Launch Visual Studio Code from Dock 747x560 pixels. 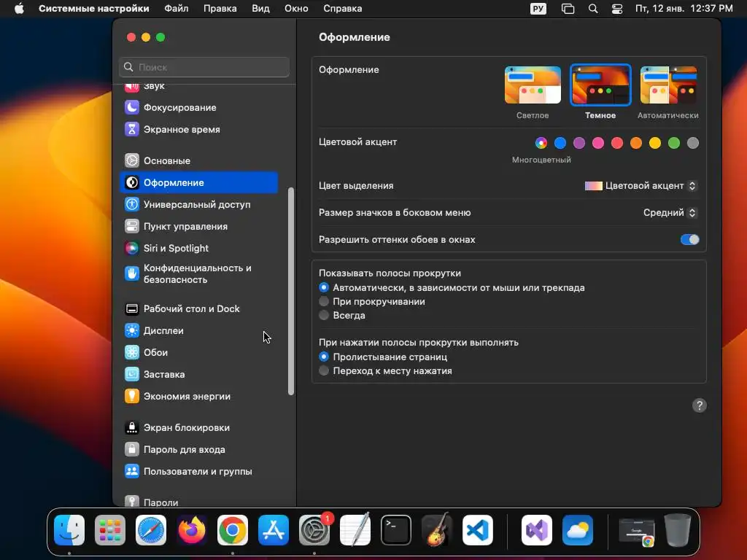pos(478,530)
